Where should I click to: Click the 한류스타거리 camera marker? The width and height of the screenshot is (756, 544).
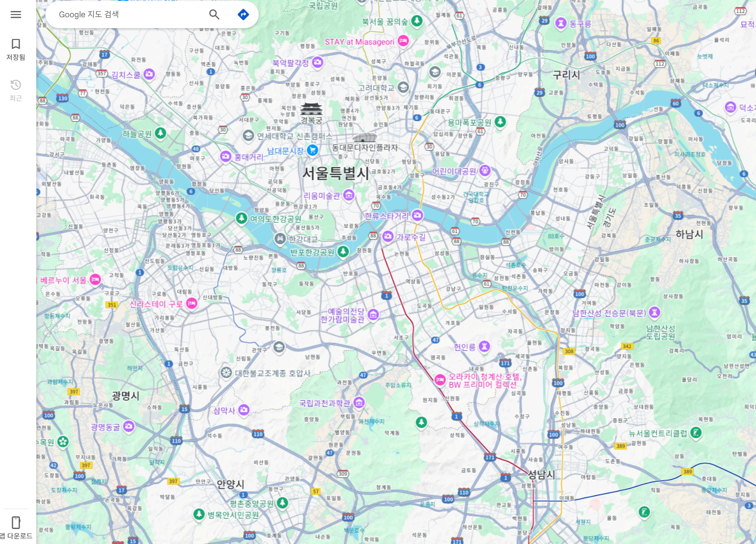[417, 215]
